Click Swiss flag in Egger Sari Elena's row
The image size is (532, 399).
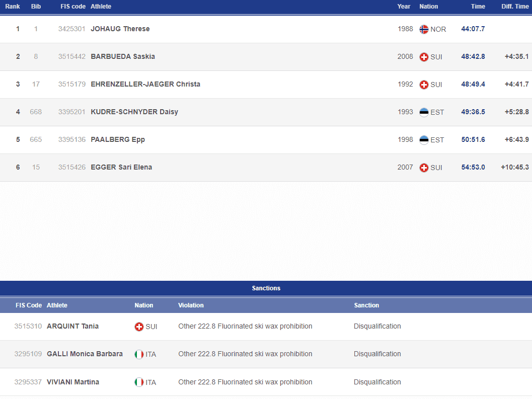(424, 168)
